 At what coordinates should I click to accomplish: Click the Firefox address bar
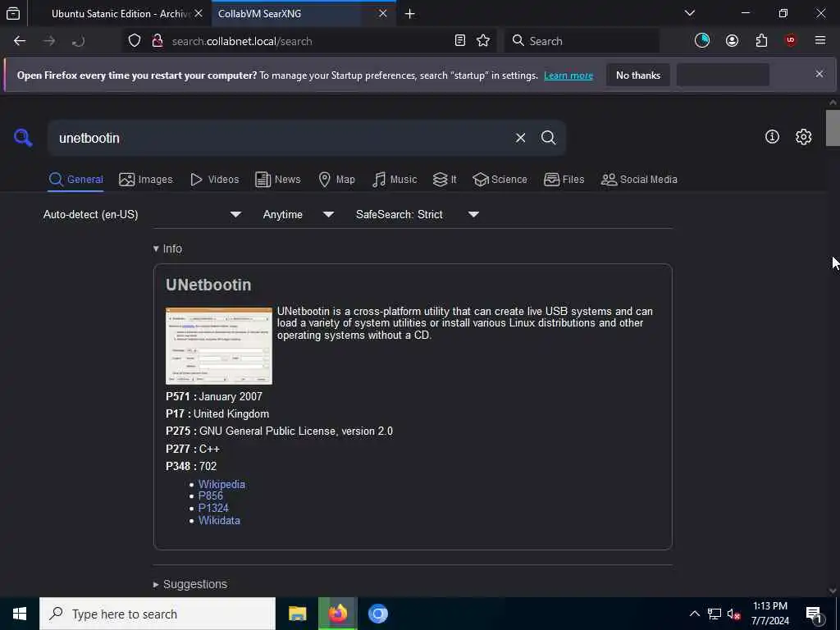click(309, 41)
